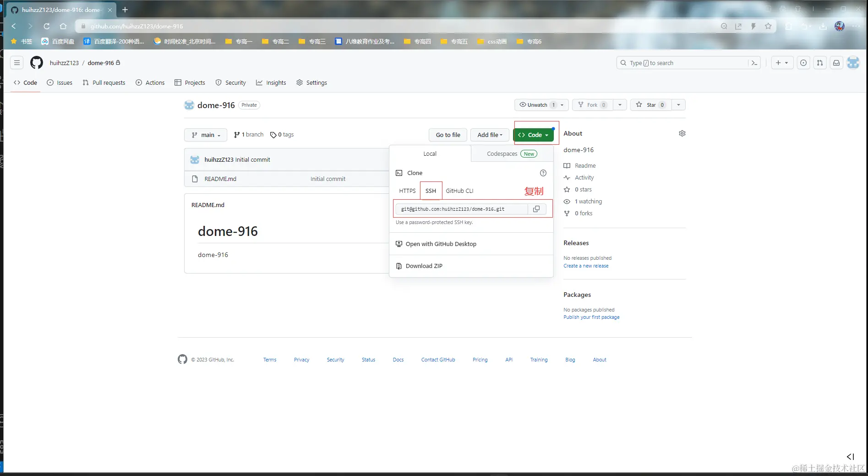Go back in browser history

pyautogui.click(x=14, y=26)
